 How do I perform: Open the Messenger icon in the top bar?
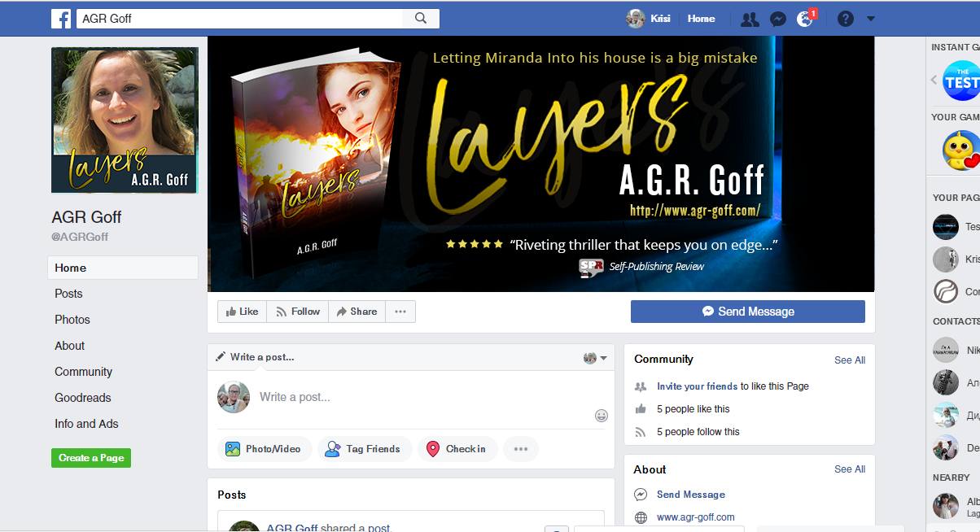(x=778, y=19)
